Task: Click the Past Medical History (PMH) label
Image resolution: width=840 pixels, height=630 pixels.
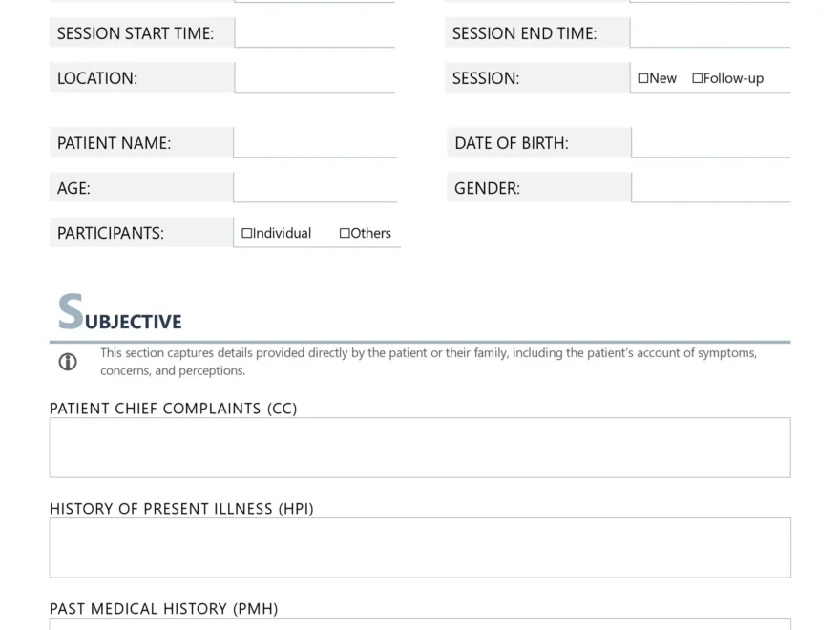Action: (163, 608)
